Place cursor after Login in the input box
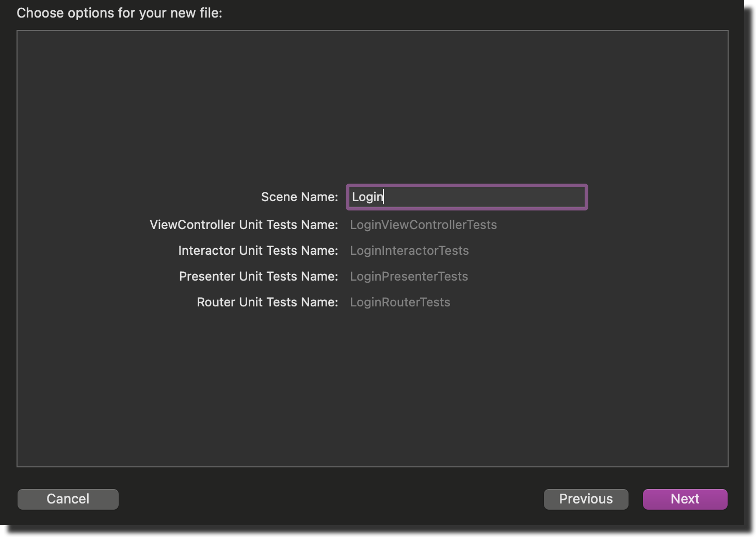The image size is (756, 537). tap(384, 197)
